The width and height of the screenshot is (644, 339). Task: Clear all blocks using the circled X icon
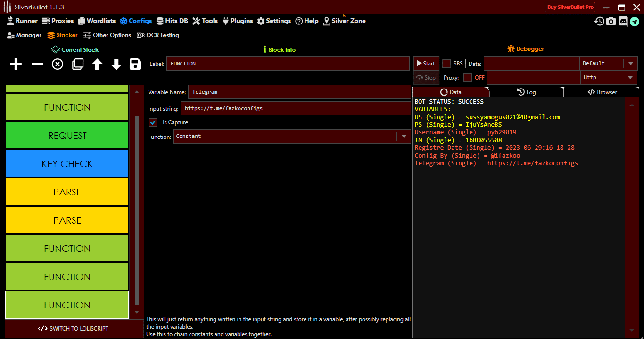[57, 64]
